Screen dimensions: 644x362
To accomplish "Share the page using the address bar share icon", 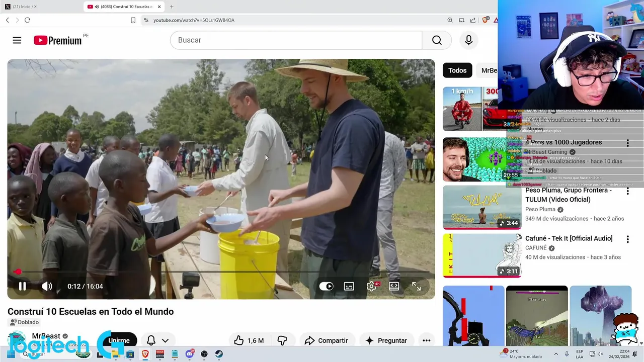I will (473, 20).
